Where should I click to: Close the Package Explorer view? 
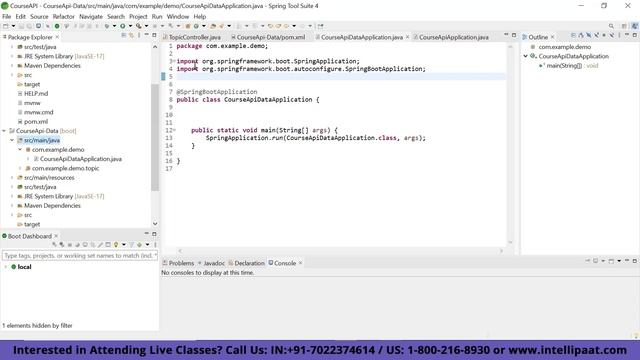point(57,37)
